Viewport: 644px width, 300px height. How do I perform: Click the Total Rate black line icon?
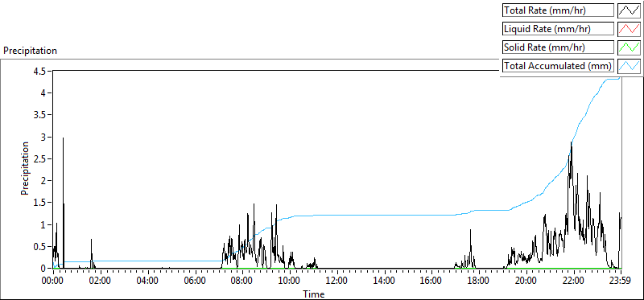(x=630, y=10)
